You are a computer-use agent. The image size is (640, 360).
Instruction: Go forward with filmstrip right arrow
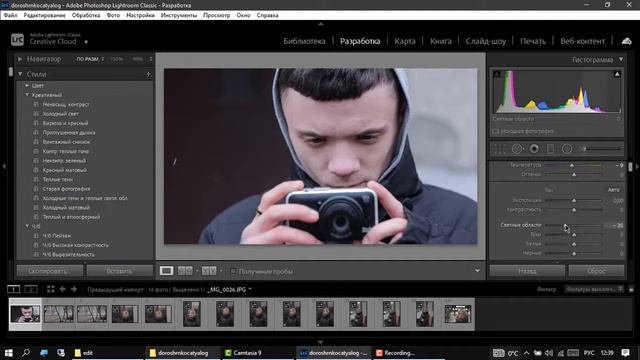[74, 289]
